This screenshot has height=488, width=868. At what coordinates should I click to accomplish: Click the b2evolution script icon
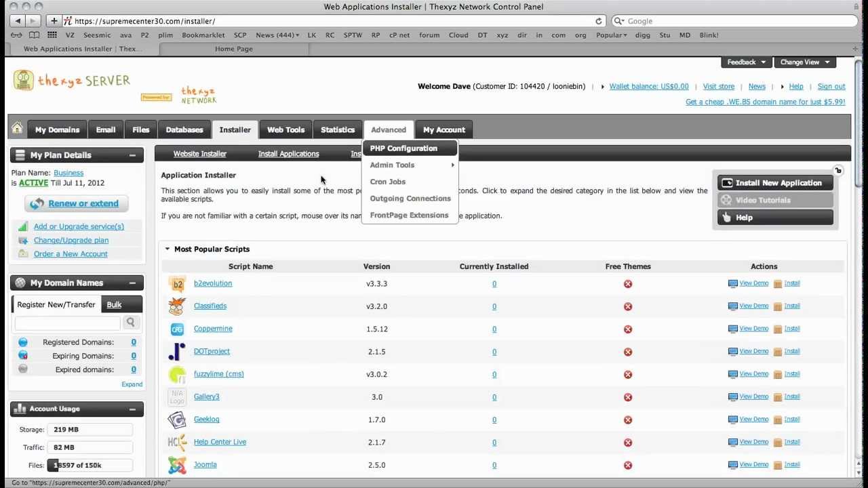[177, 284]
